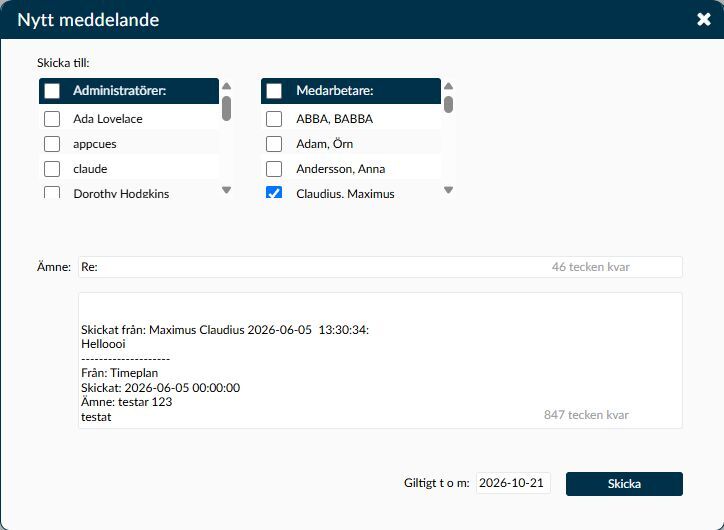Tick the ABBA, BABBA checkbox
The width and height of the screenshot is (724, 530).
[274, 119]
